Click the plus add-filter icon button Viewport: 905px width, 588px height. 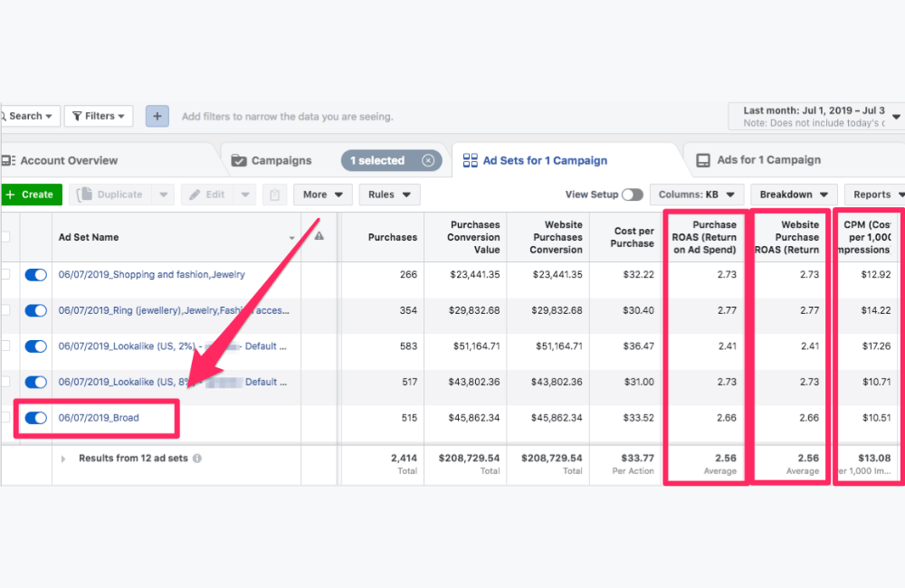(x=157, y=116)
